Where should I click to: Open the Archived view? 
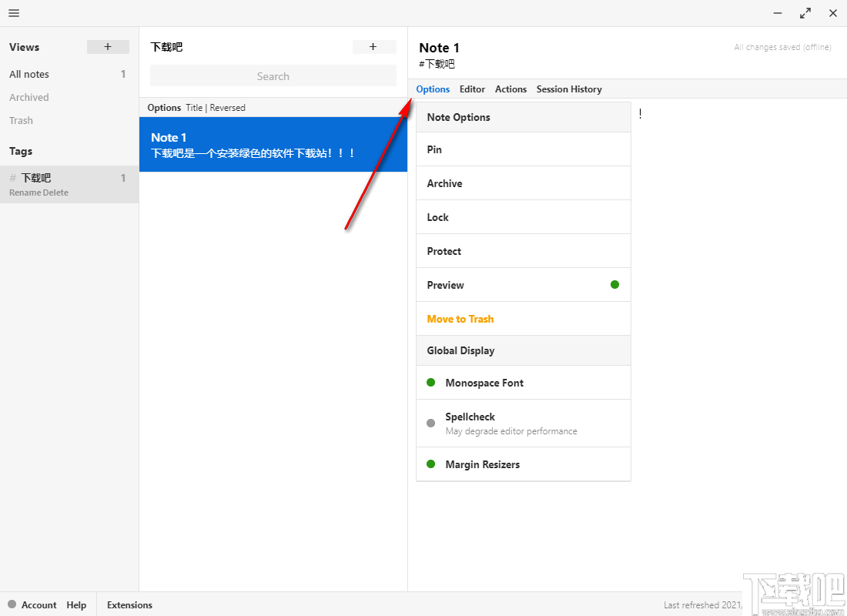(29, 97)
